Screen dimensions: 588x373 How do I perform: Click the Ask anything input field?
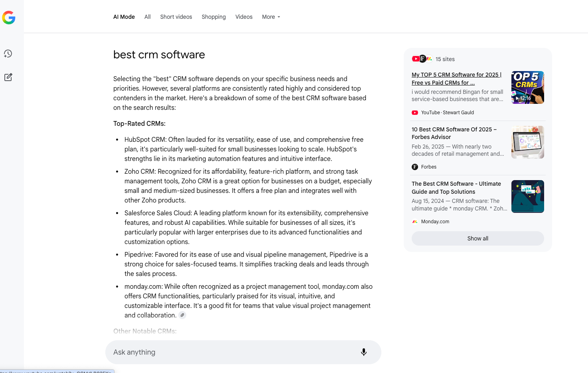[223, 352]
